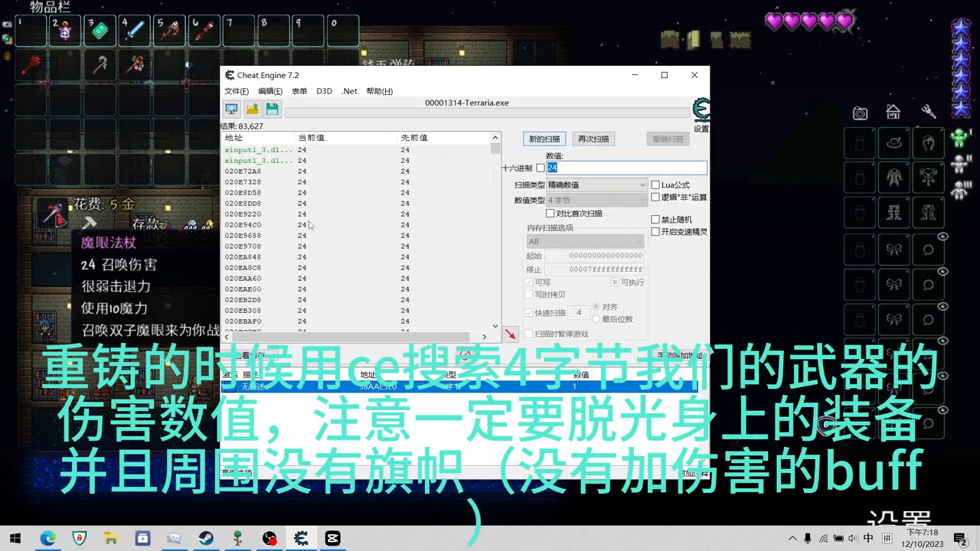
Task: Open D3D menu
Action: pyautogui.click(x=325, y=91)
